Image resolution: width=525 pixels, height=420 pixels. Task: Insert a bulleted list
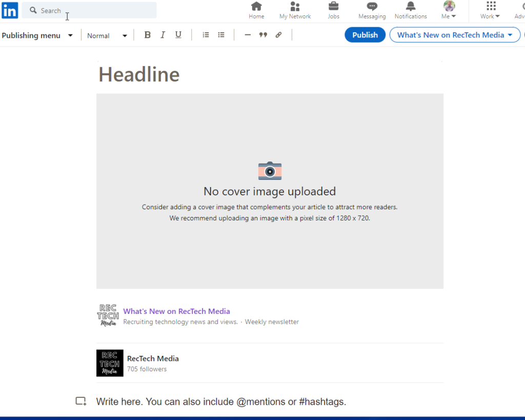point(221,35)
